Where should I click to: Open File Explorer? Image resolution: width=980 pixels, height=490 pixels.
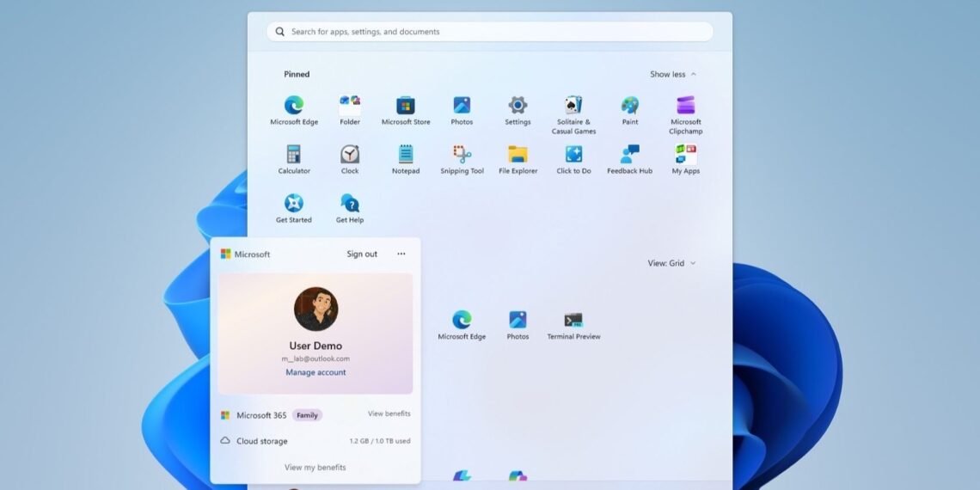[518, 159]
